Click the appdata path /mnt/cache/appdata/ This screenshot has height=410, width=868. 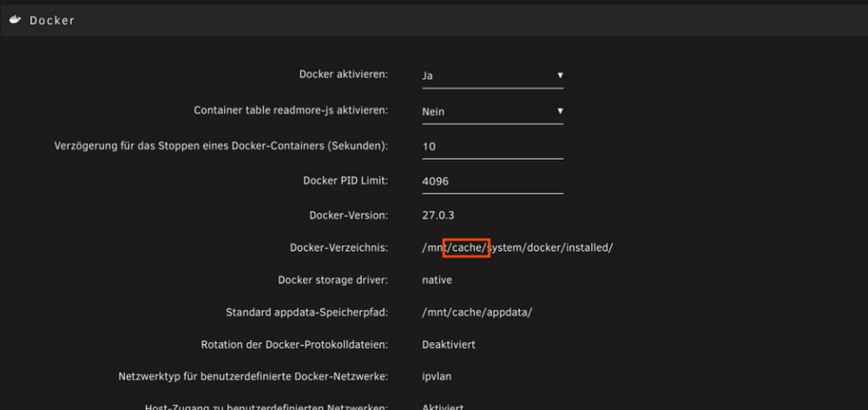(x=477, y=313)
